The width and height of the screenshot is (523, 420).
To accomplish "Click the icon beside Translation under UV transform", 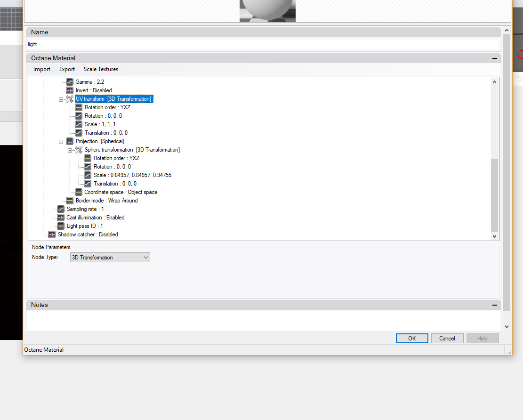I will click(79, 133).
